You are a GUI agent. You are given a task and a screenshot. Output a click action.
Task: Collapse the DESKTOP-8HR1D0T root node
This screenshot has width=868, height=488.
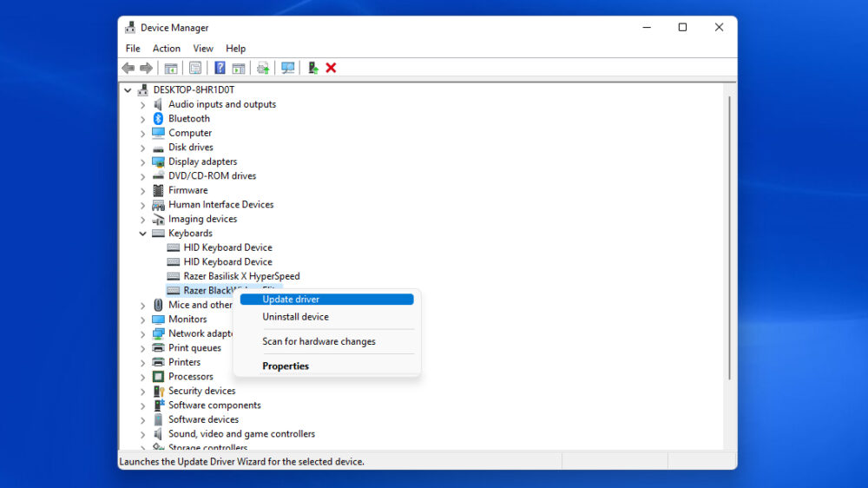click(x=128, y=89)
